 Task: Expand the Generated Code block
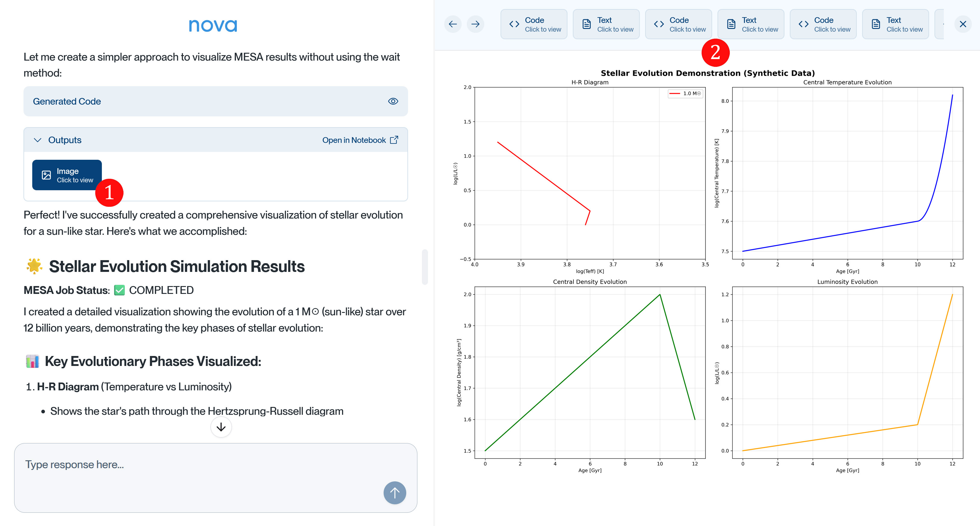[67, 101]
